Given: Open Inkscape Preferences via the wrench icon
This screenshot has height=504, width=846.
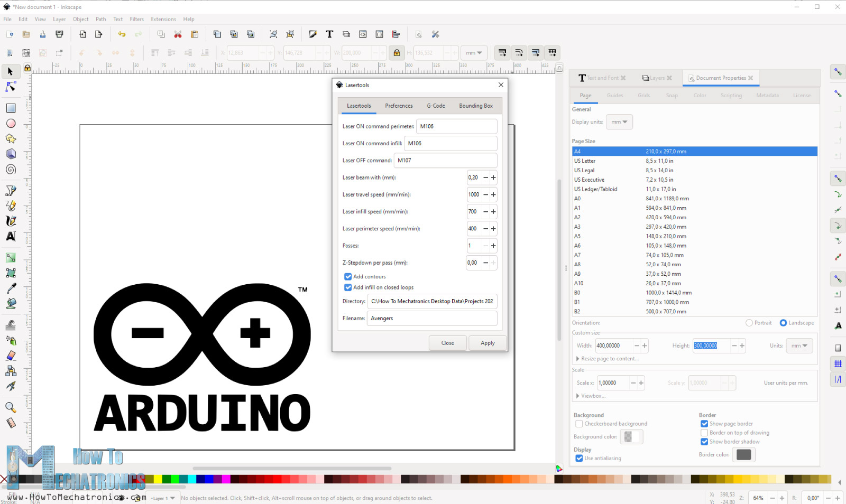Looking at the screenshot, I should pyautogui.click(x=435, y=34).
